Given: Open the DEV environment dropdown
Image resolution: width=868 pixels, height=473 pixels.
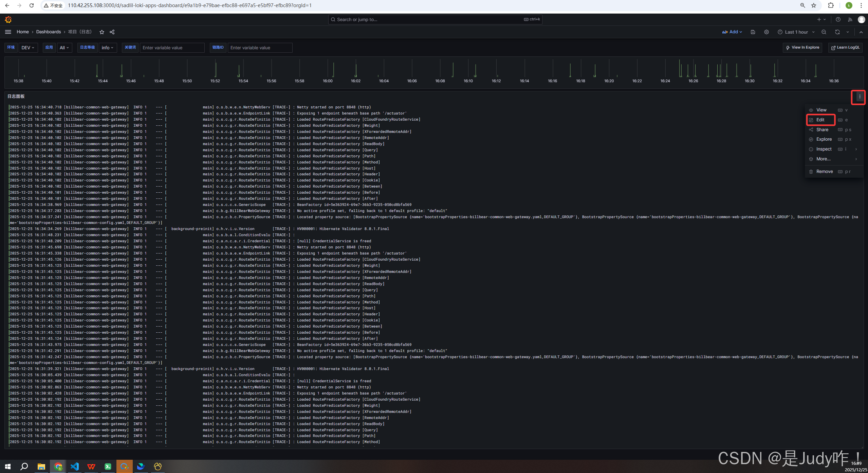Looking at the screenshot, I should [x=28, y=48].
